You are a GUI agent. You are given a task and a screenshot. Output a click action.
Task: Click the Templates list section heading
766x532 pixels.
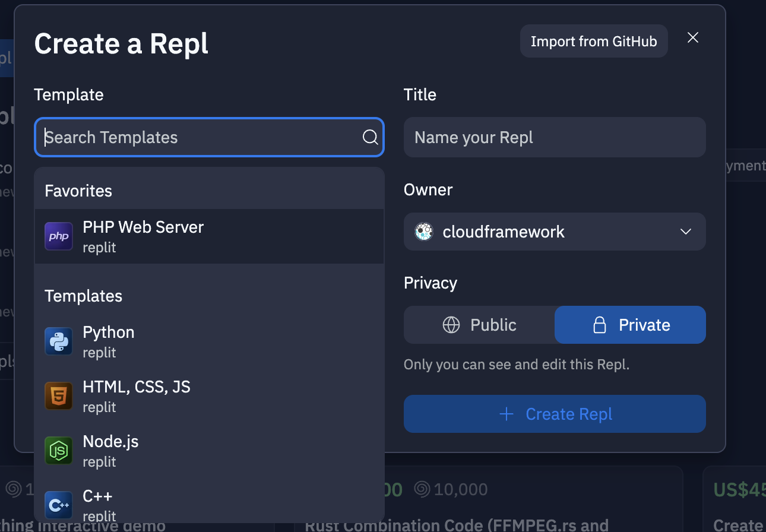83,296
